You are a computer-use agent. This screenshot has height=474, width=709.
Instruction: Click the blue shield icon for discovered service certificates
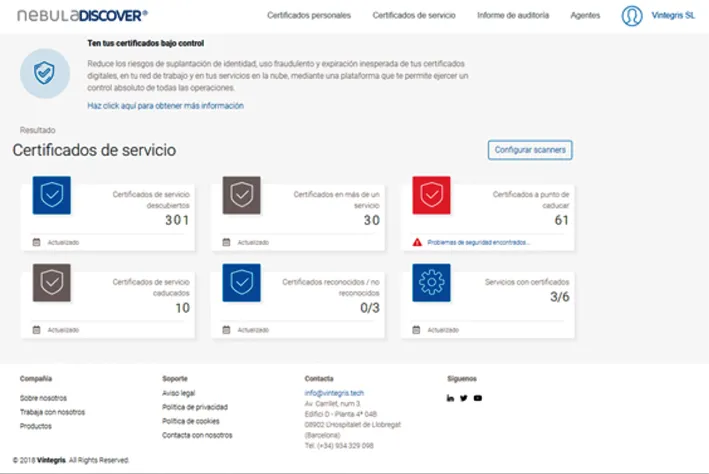point(51,196)
